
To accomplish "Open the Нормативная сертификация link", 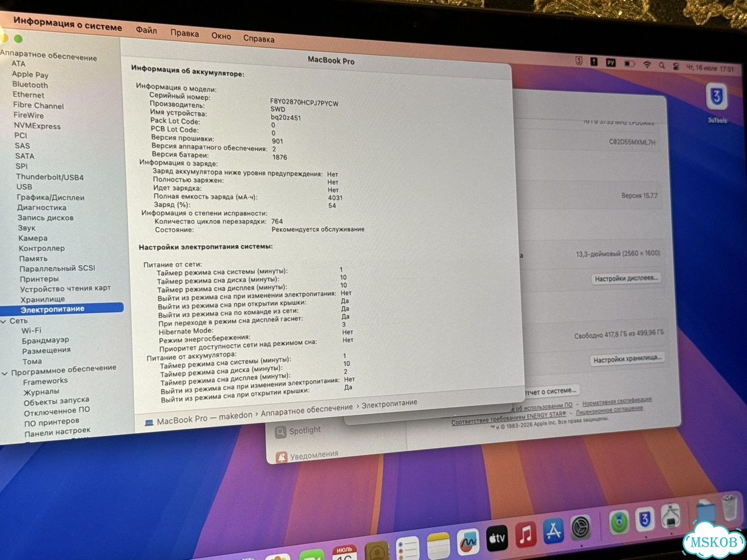I will coord(617,401).
